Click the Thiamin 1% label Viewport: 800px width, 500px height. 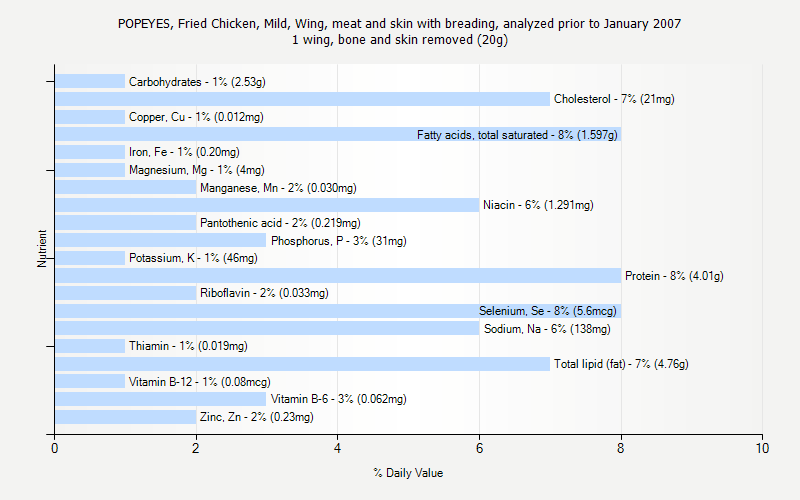tap(188, 346)
